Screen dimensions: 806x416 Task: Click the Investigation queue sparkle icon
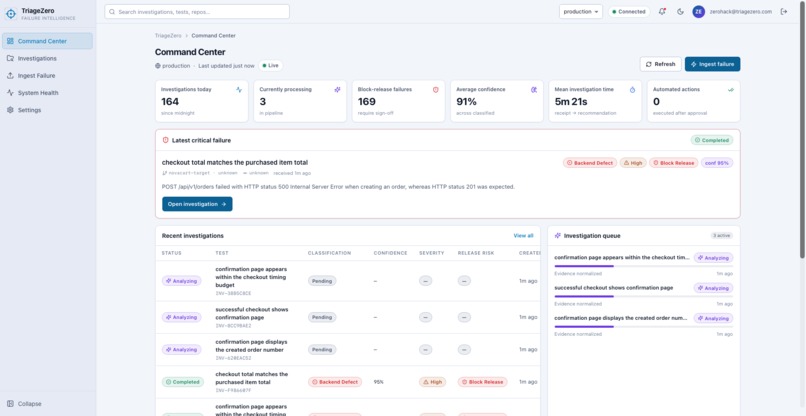click(558, 236)
